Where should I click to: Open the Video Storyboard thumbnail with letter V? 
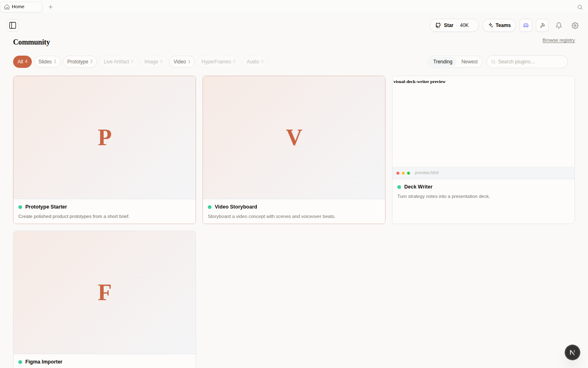click(x=294, y=137)
